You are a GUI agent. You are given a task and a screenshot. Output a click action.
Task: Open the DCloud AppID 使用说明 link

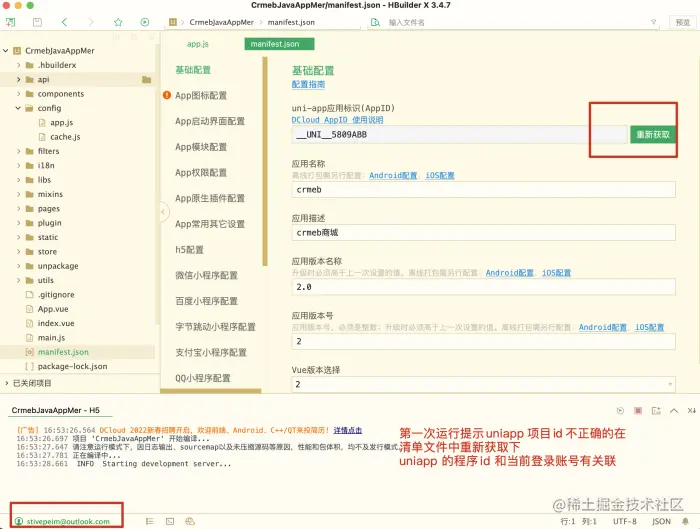(338, 120)
